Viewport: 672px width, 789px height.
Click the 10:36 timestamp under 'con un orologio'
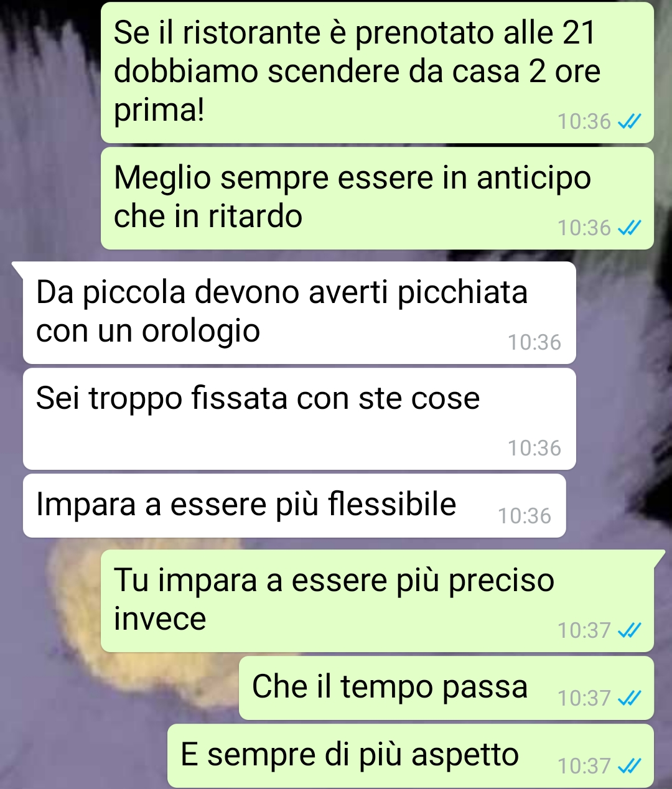pyautogui.click(x=534, y=343)
